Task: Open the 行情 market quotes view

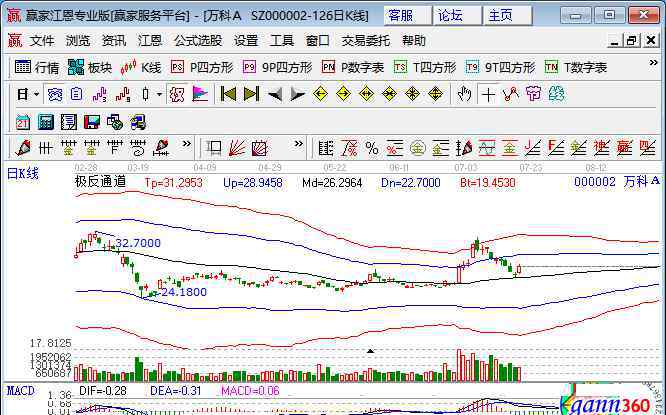Action: pos(37,67)
